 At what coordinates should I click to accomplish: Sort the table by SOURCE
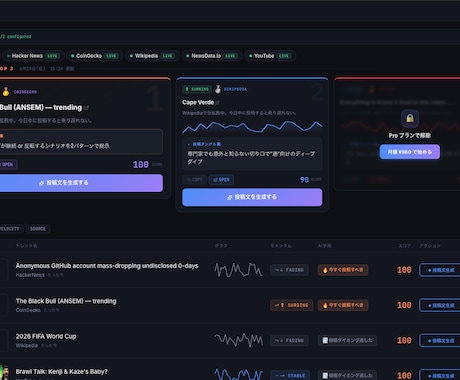pyautogui.click(x=38, y=229)
